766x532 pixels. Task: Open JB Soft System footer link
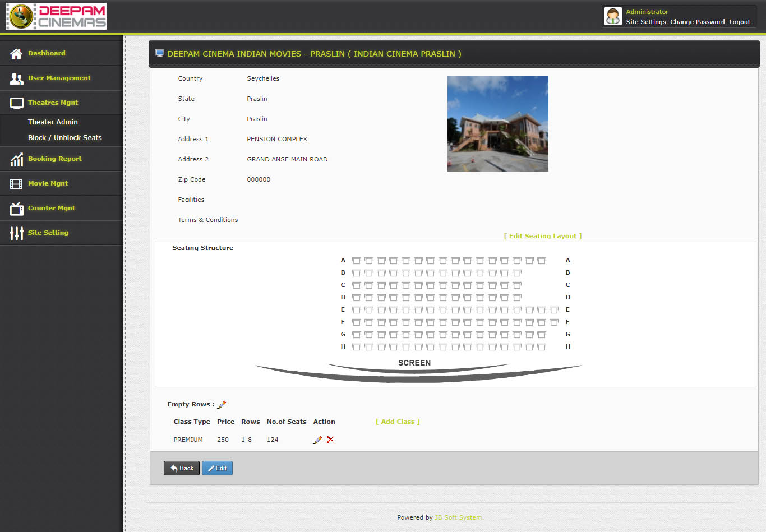[x=459, y=517]
